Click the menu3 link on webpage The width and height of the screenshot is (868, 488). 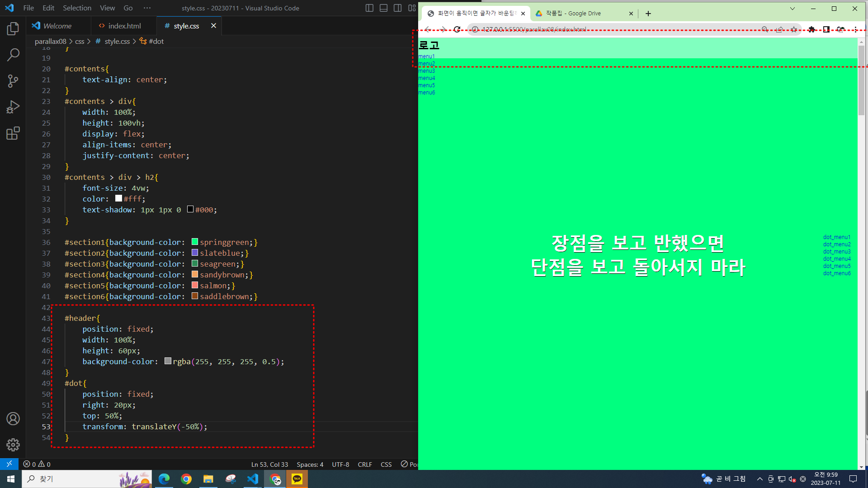[426, 71]
